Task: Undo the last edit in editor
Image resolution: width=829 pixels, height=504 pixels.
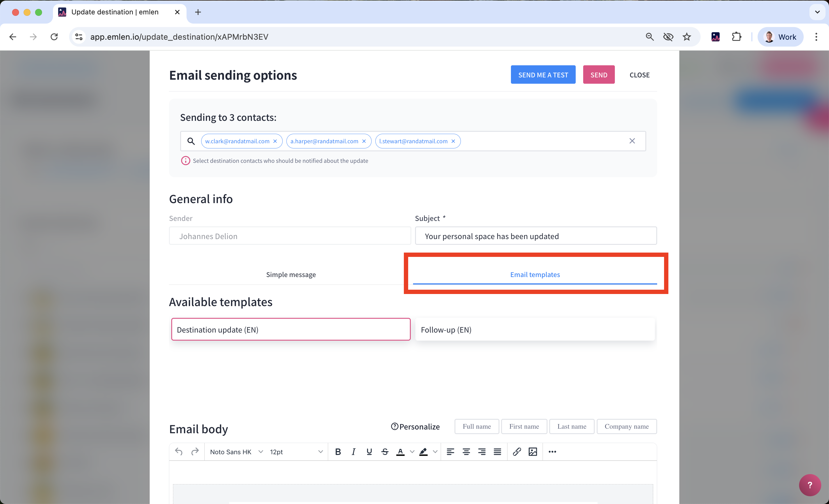Action: coord(179,452)
